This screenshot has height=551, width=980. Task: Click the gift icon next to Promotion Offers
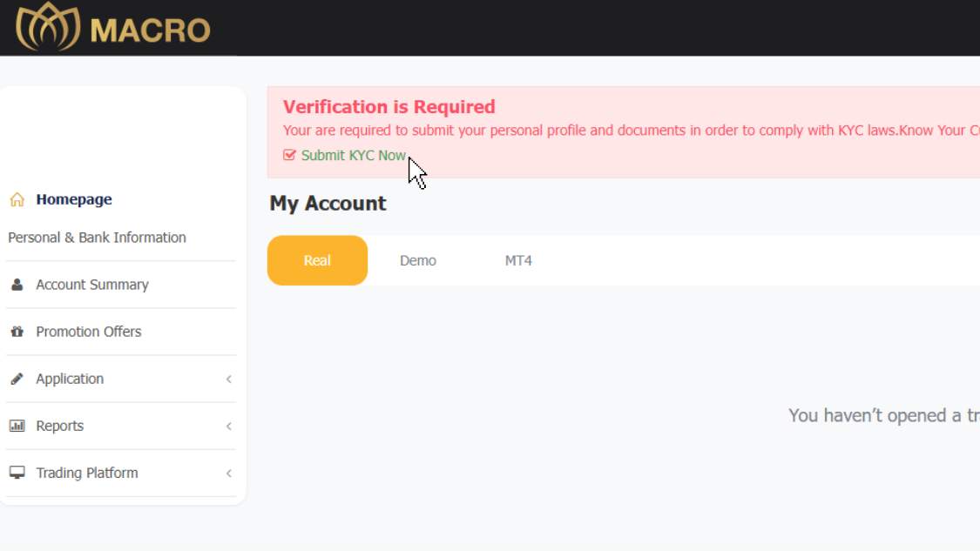[16, 331]
